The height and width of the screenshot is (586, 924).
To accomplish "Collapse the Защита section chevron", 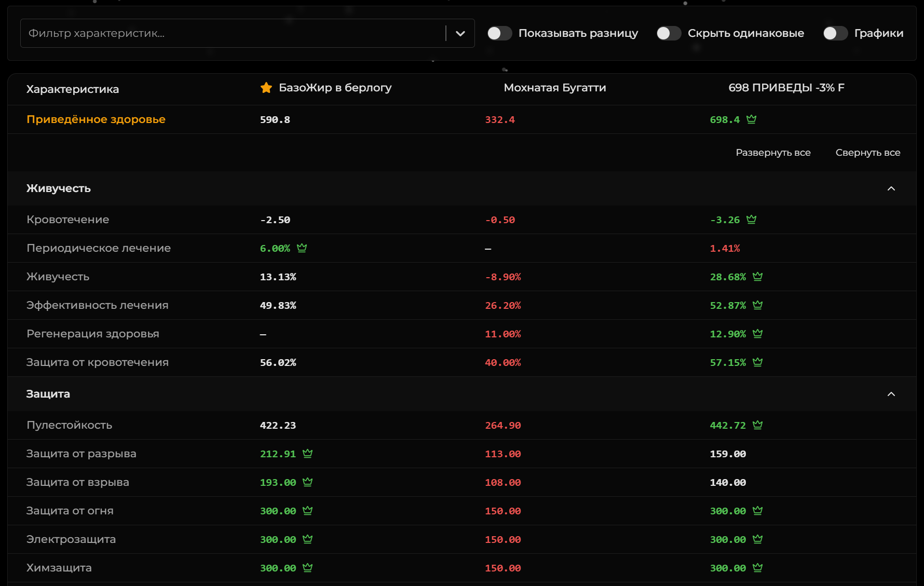I will pos(891,394).
